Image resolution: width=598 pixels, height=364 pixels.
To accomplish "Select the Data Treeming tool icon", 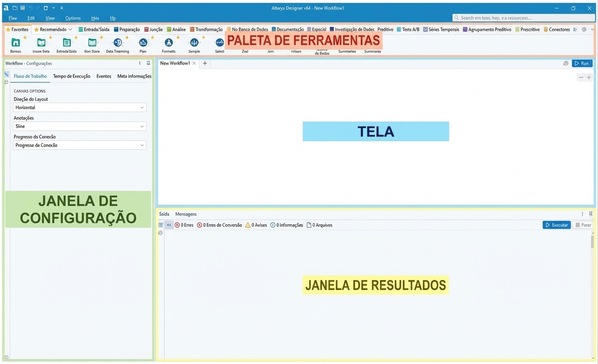I will coord(118,42).
